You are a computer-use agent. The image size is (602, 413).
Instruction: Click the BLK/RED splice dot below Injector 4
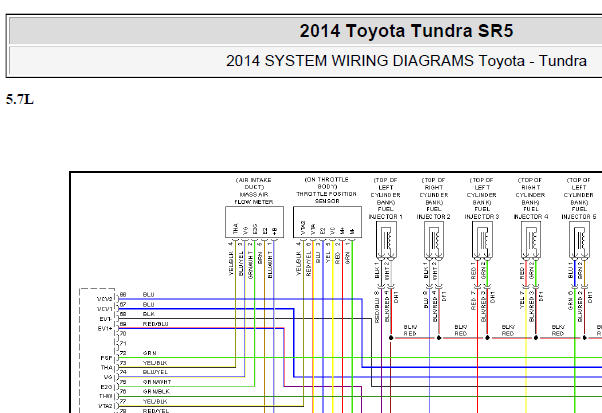[x=536, y=338]
